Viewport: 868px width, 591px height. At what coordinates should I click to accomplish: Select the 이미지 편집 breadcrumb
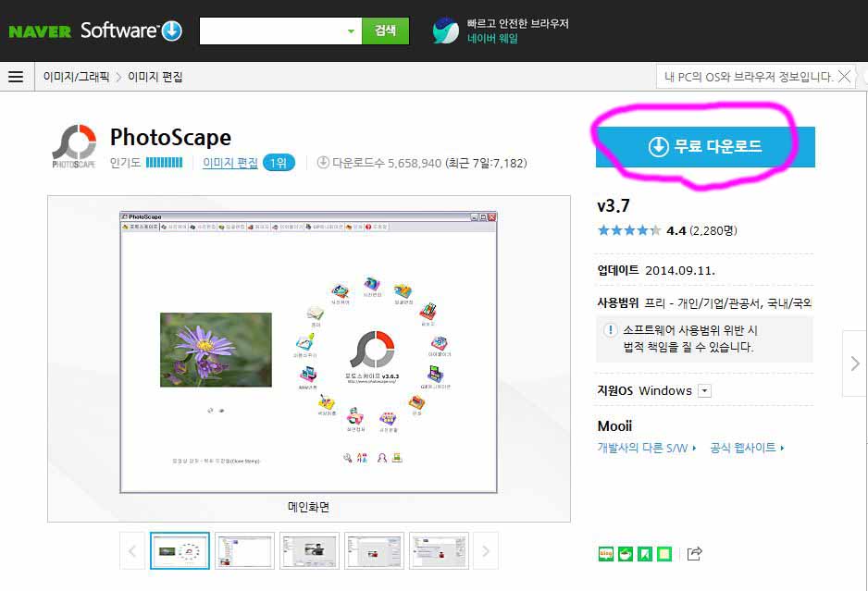[155, 77]
